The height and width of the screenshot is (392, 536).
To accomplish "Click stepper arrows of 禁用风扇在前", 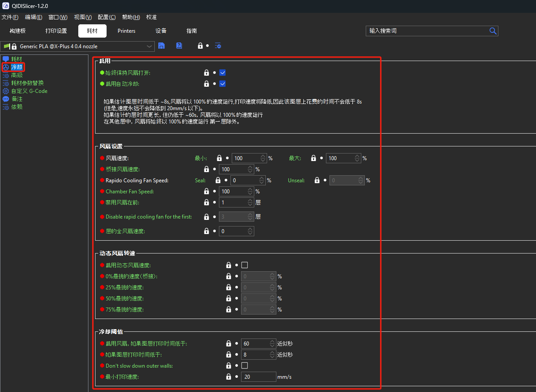I will tap(250, 202).
